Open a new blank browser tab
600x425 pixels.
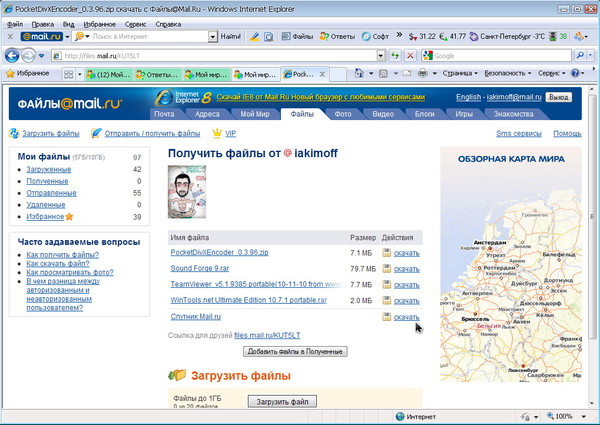coord(338,74)
